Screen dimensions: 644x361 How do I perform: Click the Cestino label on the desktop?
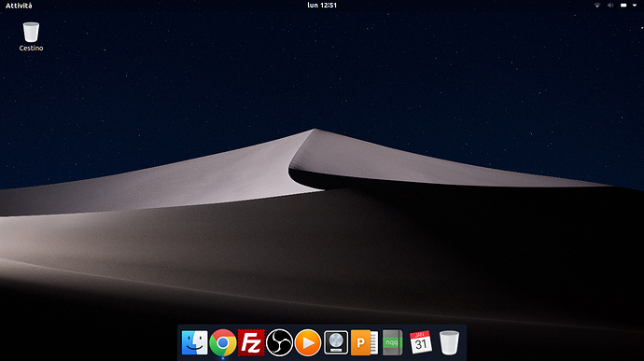(31, 49)
